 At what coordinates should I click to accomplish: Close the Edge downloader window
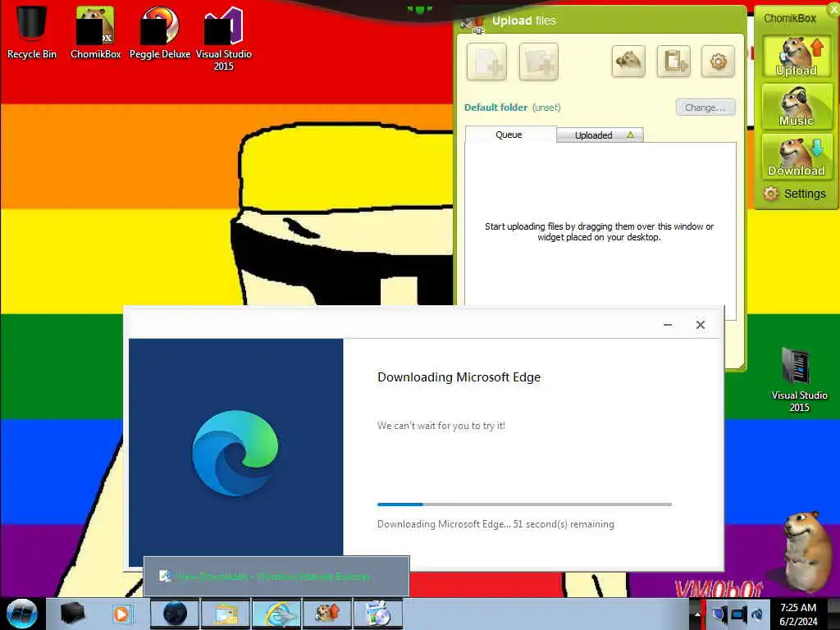coord(701,325)
